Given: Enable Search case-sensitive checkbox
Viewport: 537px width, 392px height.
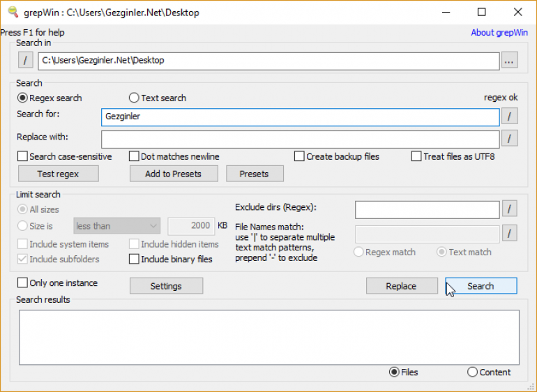Looking at the screenshot, I should pyautogui.click(x=23, y=156).
